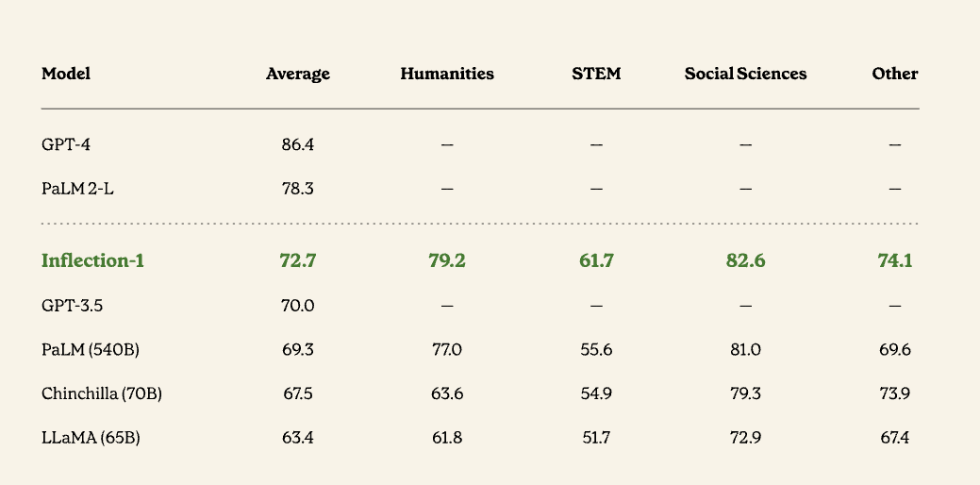The height and width of the screenshot is (485, 980).
Task: Select Inflection-1's STEM score 61.7
Action: click(596, 260)
